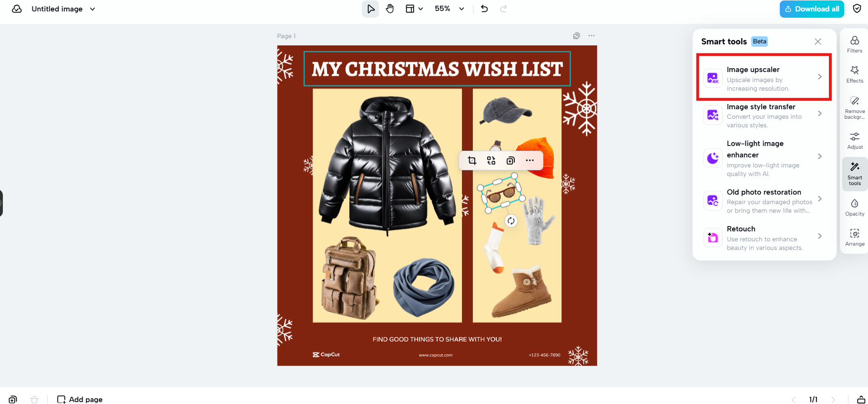
Task: Select the pointer selection tool
Action: pyautogui.click(x=370, y=9)
